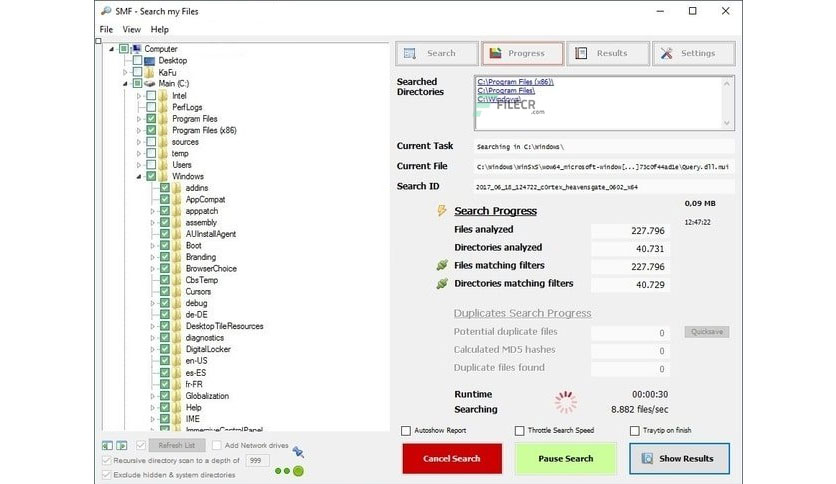Viewport: 836px width, 484px height.
Task: Switch to the Settings tab
Action: click(694, 53)
